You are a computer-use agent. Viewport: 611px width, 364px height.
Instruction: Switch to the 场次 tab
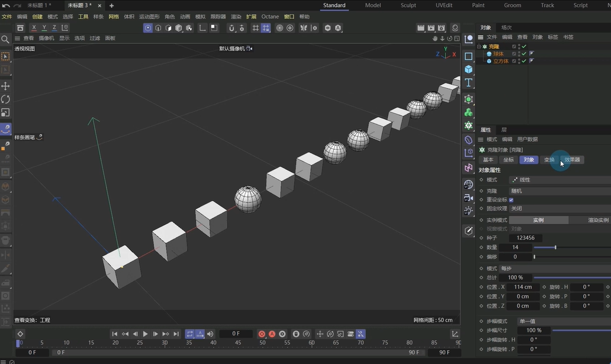click(506, 28)
